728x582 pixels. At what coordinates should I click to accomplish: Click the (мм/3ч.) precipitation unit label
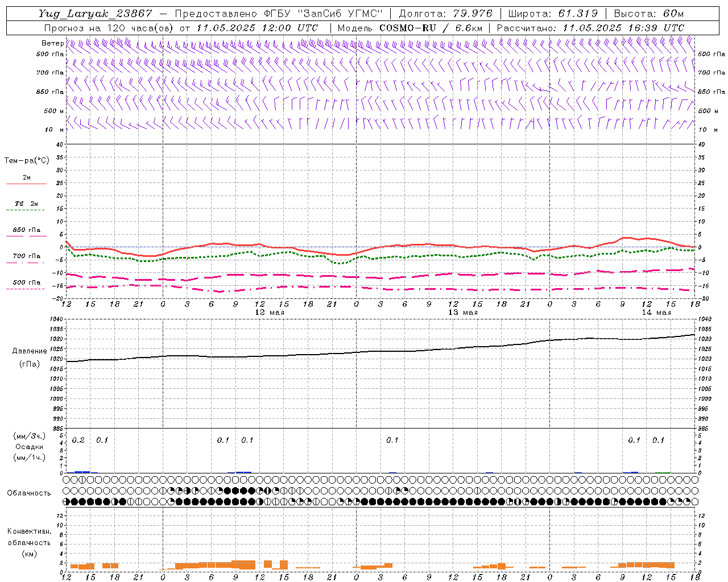point(29,436)
